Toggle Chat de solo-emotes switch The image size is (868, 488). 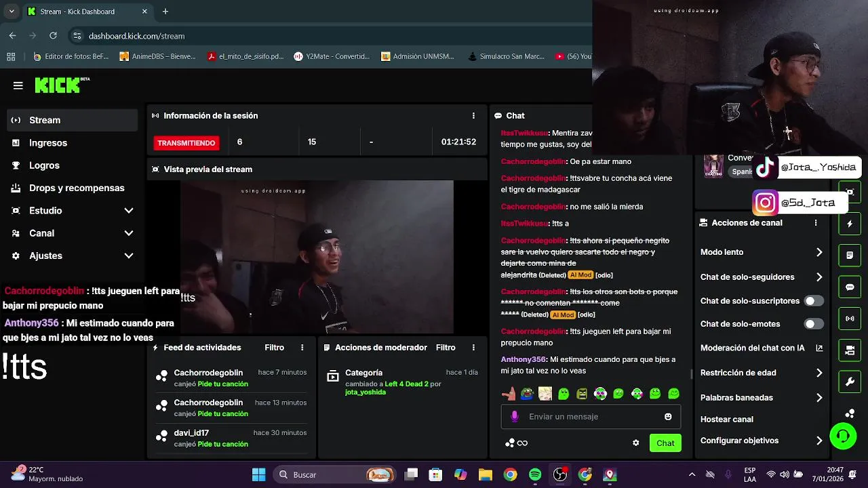tap(814, 324)
